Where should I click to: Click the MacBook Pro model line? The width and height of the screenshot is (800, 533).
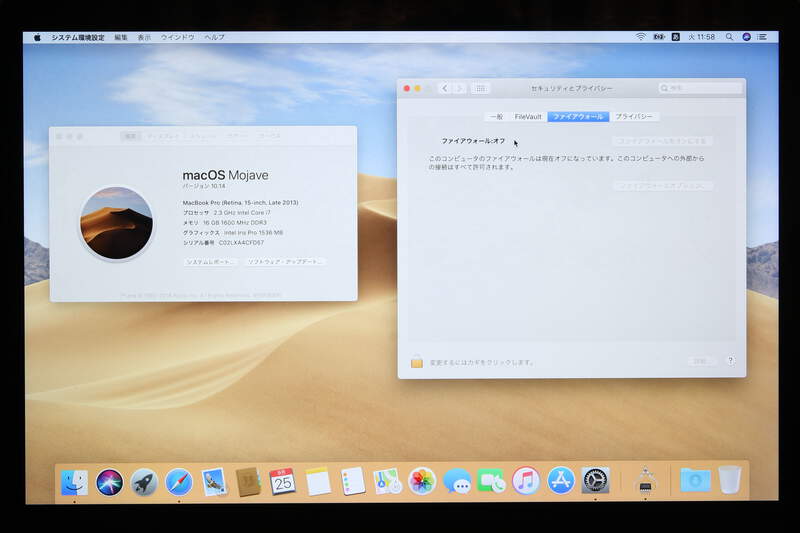tap(240, 202)
